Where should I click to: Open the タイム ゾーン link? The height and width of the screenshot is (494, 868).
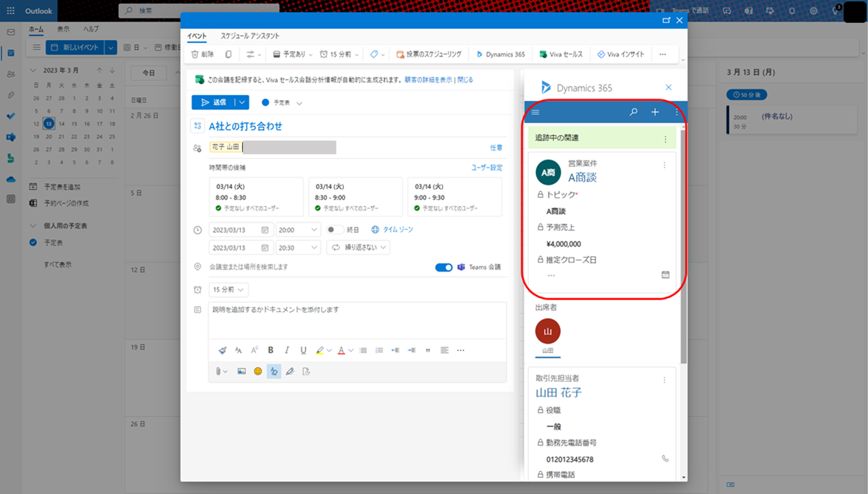[x=398, y=230]
